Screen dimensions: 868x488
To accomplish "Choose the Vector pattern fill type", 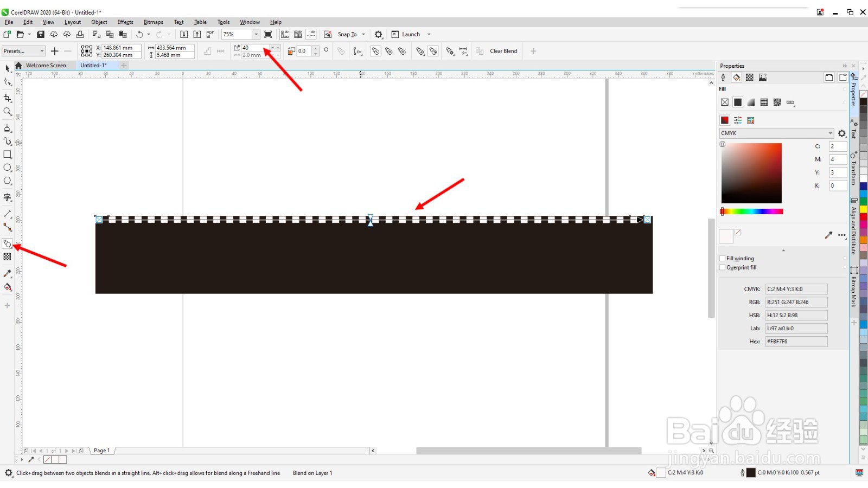I will (764, 102).
